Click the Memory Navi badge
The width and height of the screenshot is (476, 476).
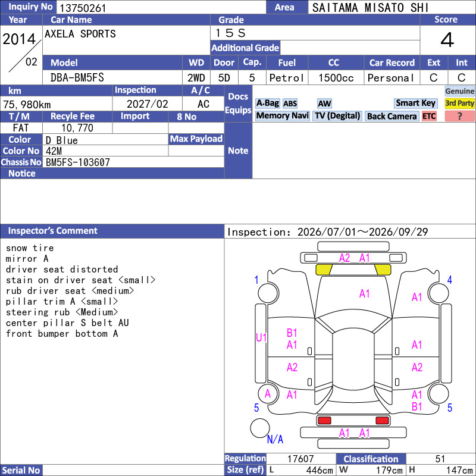pyautogui.click(x=282, y=116)
